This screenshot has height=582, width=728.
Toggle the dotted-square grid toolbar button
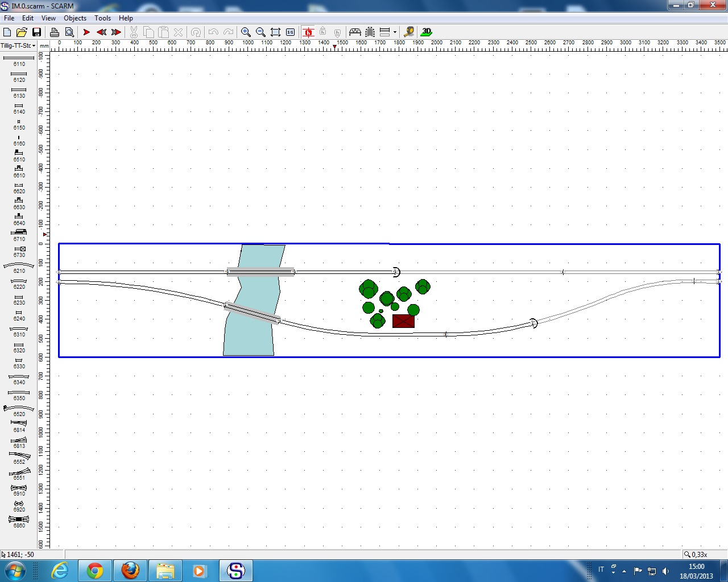click(370, 32)
